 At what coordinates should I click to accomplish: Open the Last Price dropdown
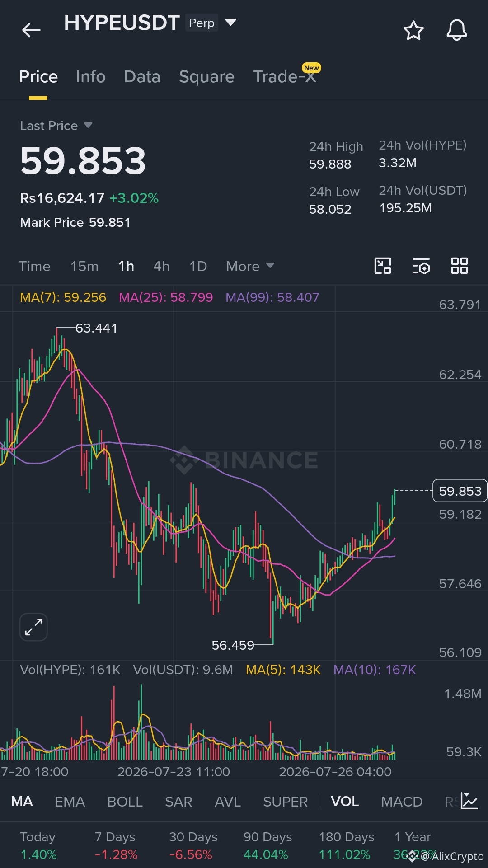click(x=56, y=126)
